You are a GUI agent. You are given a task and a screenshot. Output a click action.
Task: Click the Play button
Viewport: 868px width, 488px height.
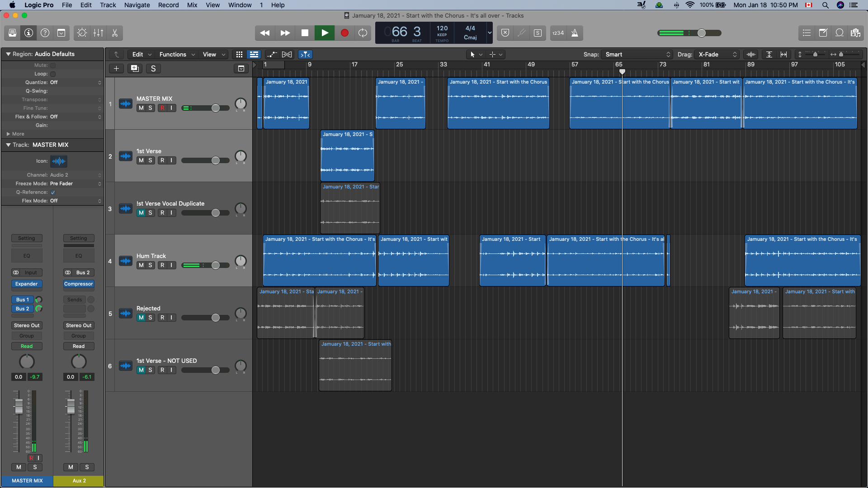(325, 33)
